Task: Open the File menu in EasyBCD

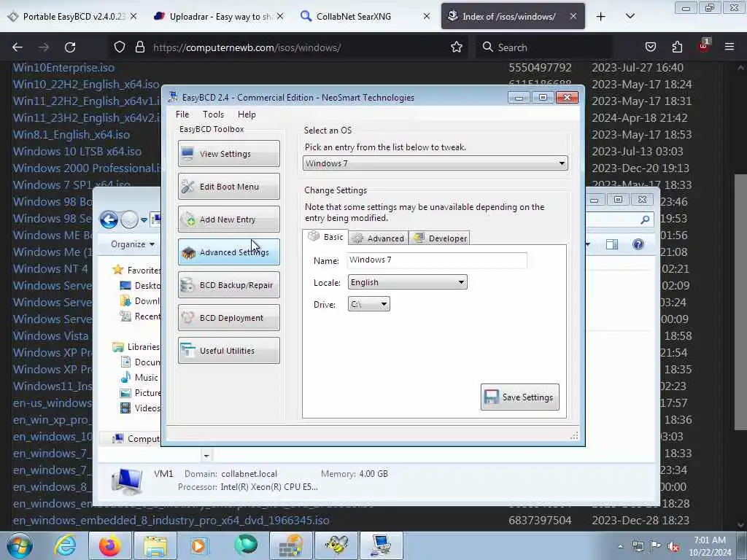Action: (x=182, y=114)
